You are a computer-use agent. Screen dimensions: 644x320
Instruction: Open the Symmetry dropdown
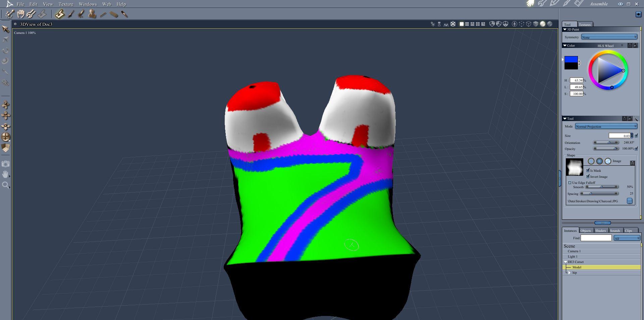pyautogui.click(x=609, y=37)
